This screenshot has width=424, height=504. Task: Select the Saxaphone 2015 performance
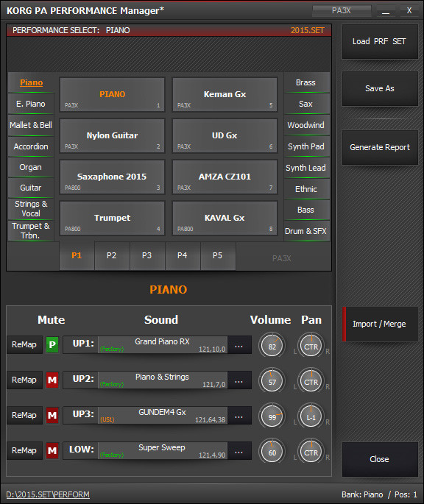pyautogui.click(x=113, y=177)
